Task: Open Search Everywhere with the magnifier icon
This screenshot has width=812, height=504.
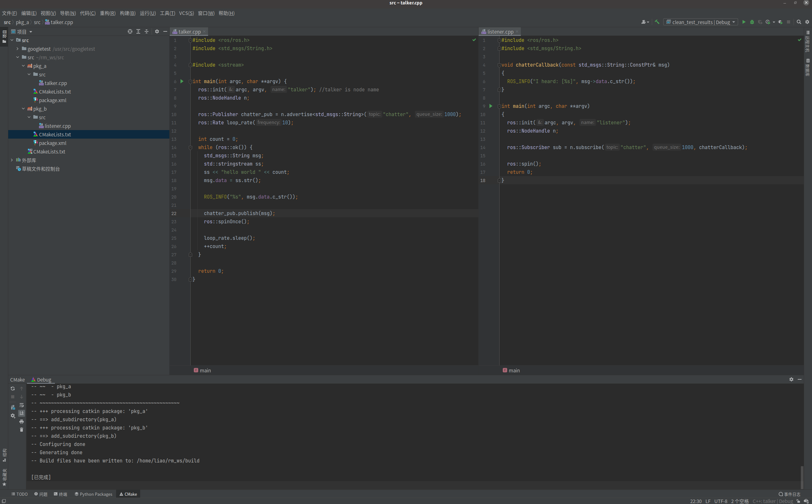Action: point(799,22)
